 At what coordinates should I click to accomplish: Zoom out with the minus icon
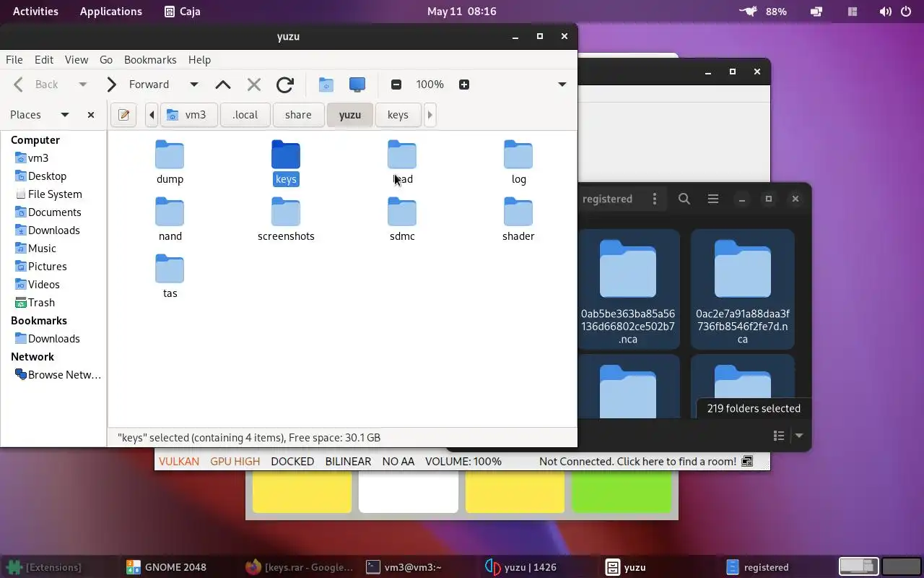click(x=396, y=85)
